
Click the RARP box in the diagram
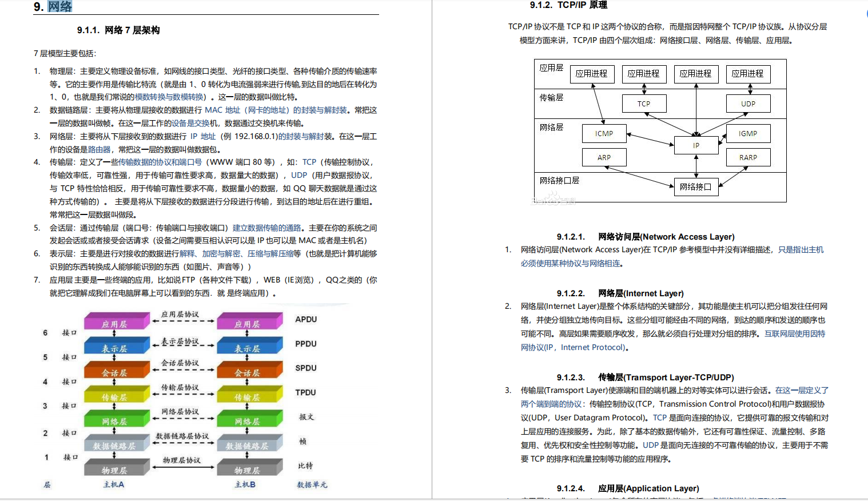pyautogui.click(x=748, y=157)
